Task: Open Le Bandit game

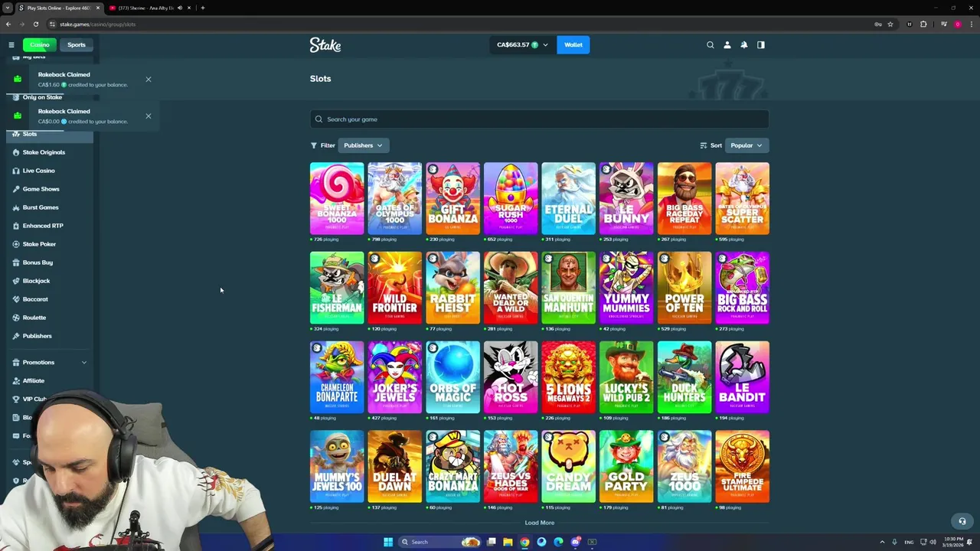Action: [x=743, y=377]
